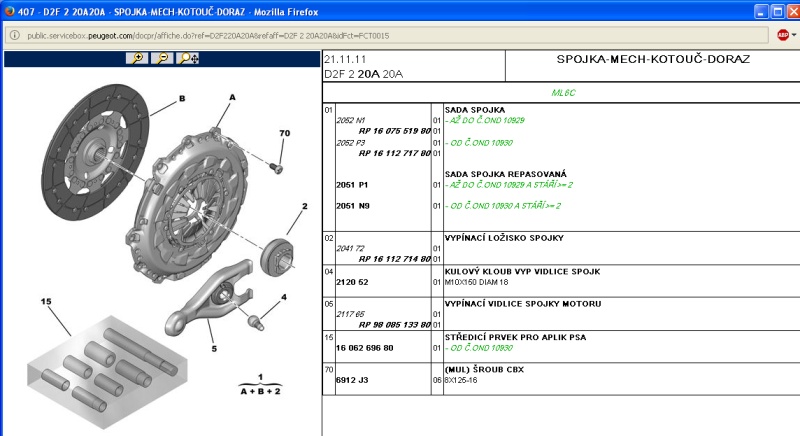This screenshot has height=436, width=800.
Task: Click part number 16 062 696 80
Action: pyautogui.click(x=364, y=348)
